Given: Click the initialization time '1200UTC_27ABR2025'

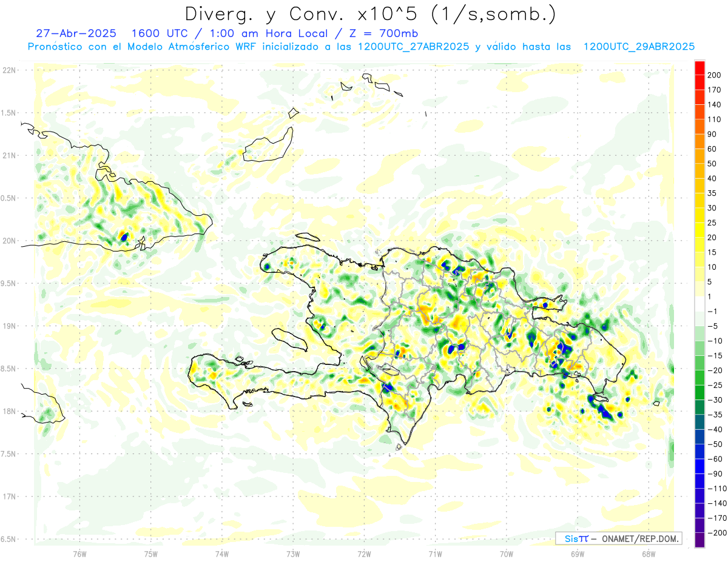Looking at the screenshot, I should click(x=413, y=46).
